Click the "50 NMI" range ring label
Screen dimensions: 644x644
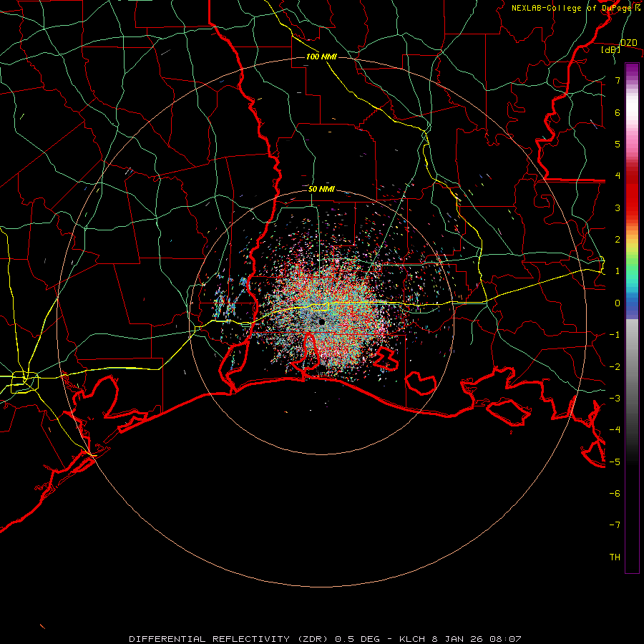pos(321,189)
